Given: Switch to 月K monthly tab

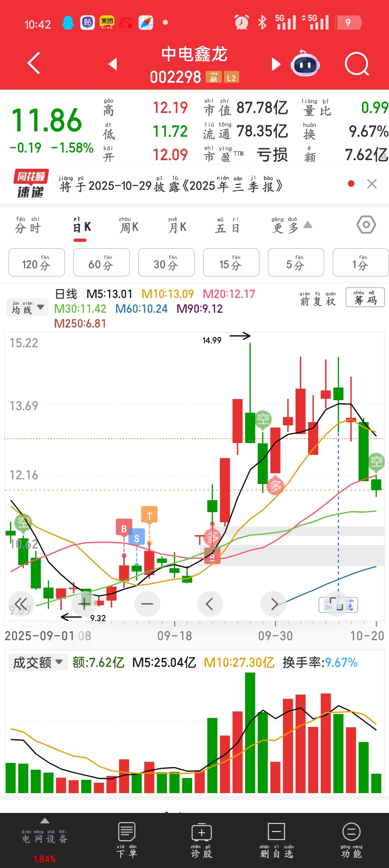Looking at the screenshot, I should point(177,226).
